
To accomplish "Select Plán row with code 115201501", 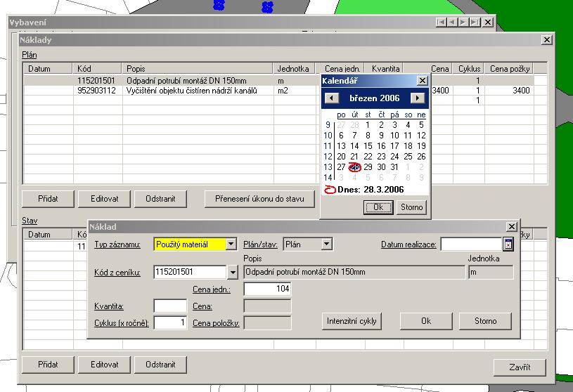I will (278, 81).
